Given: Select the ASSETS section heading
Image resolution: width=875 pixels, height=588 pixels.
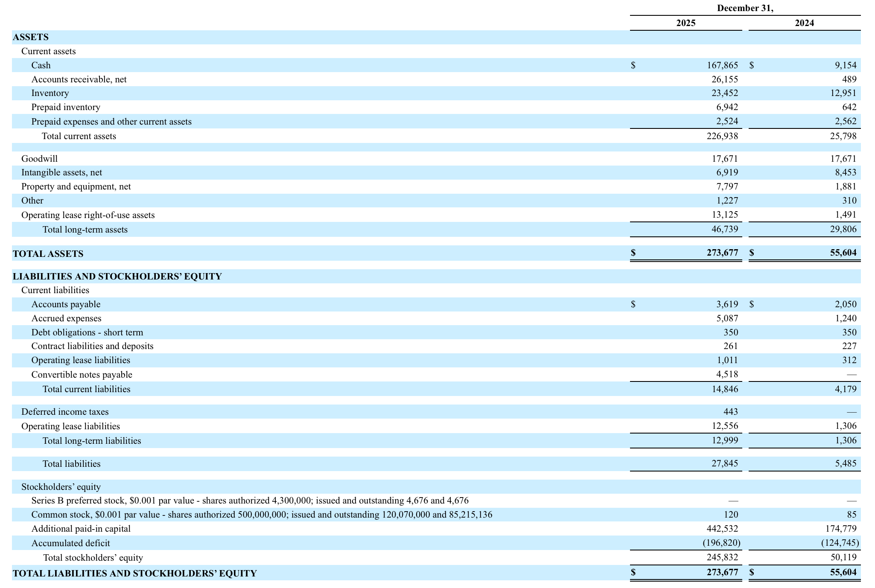Looking at the screenshot, I should 31,37.
